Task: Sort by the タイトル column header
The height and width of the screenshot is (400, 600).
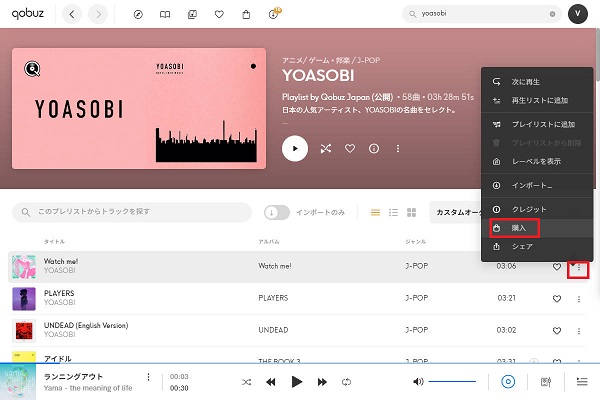Action: tap(54, 242)
